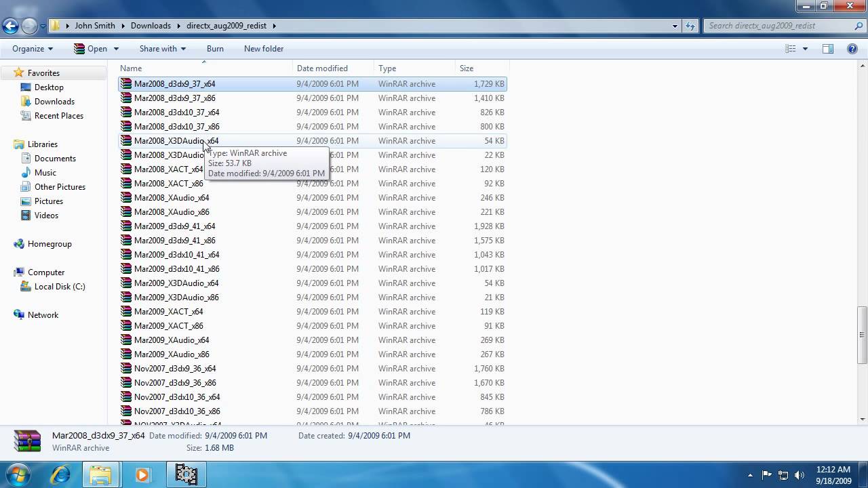Open address bar previous locations dropdown
The image size is (868, 488).
pyautogui.click(x=675, y=26)
